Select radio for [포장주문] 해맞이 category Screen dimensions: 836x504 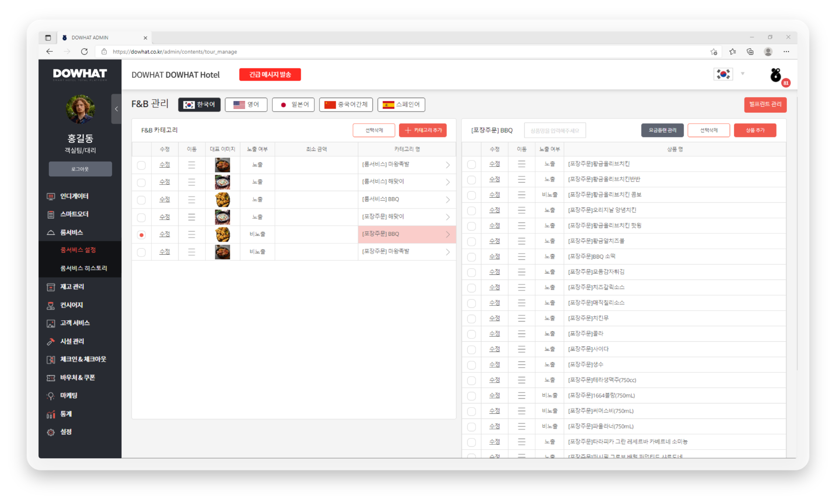[x=141, y=217]
